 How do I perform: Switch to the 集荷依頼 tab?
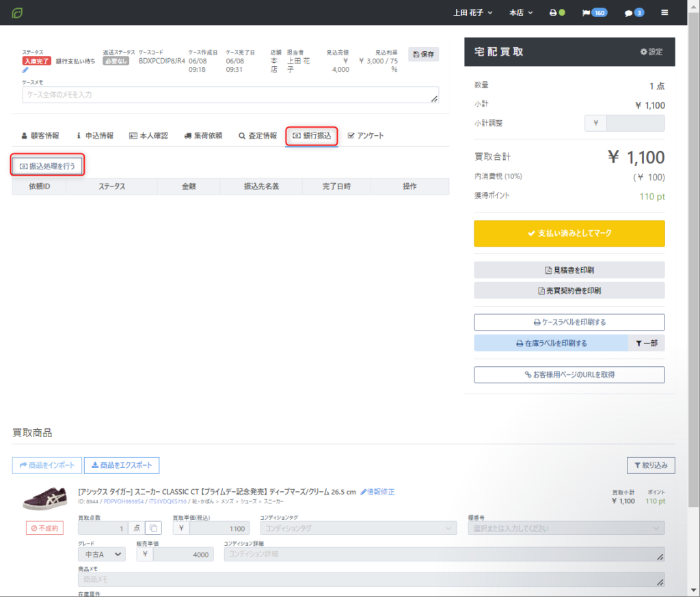click(x=203, y=136)
